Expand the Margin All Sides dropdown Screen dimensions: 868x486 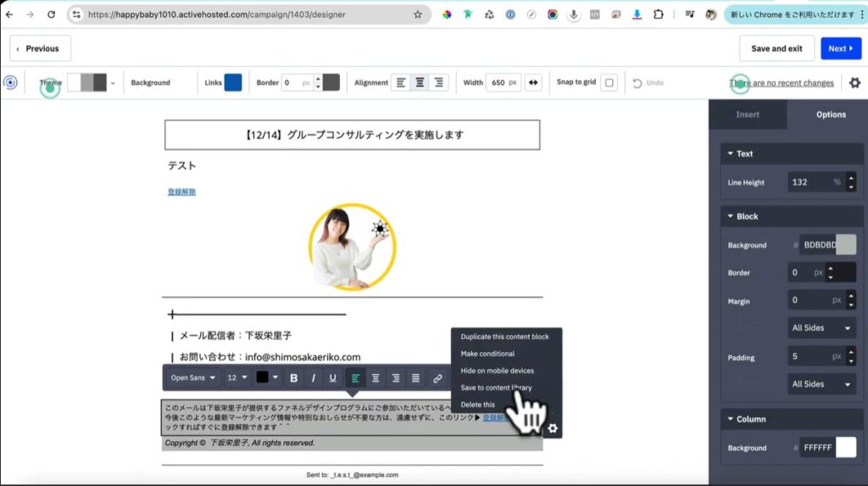tap(821, 327)
